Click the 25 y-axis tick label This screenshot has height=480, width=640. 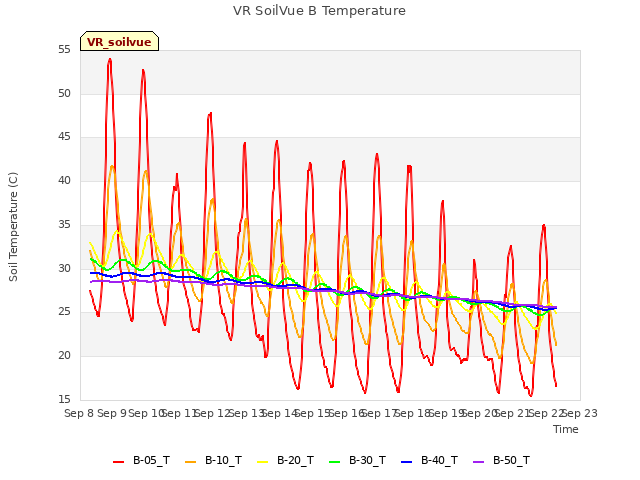(64, 312)
